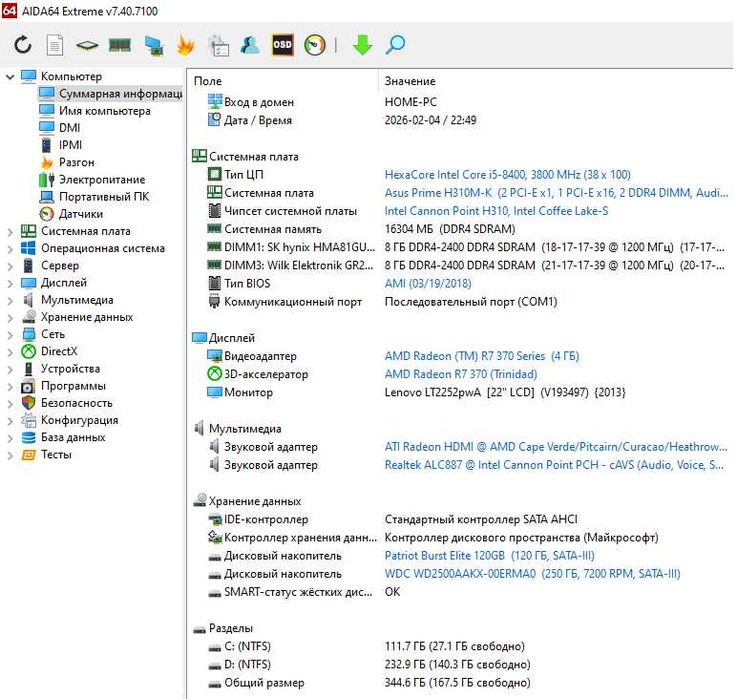
Task: Select the Дата / Время row
Action: (x=462, y=121)
